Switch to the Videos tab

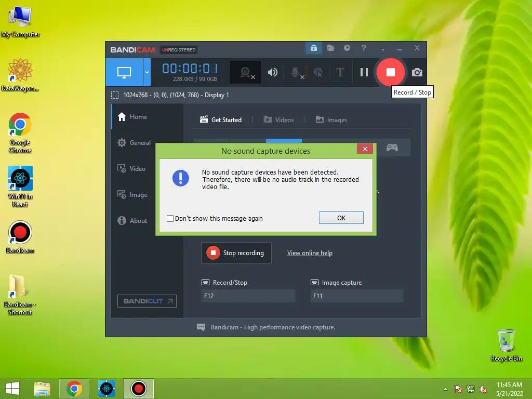pos(278,120)
